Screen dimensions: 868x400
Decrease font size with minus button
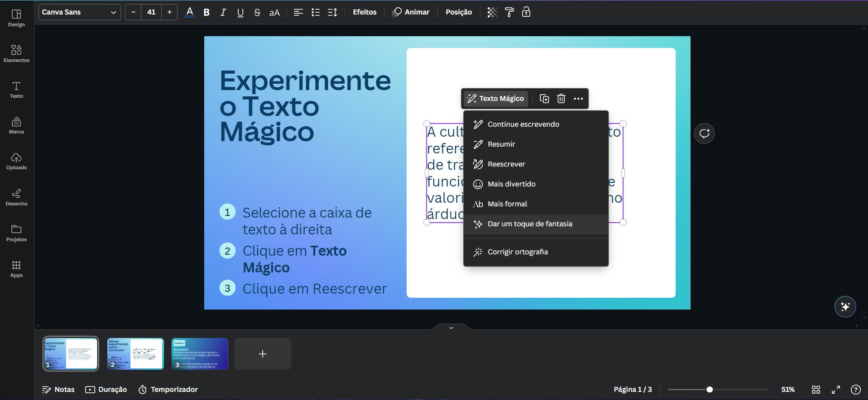click(133, 12)
